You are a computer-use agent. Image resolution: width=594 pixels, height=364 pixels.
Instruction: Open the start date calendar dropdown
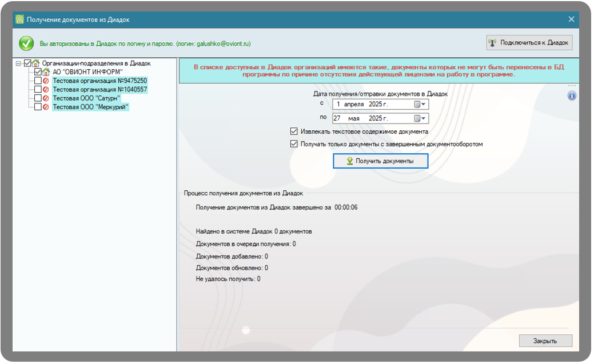tap(420, 104)
